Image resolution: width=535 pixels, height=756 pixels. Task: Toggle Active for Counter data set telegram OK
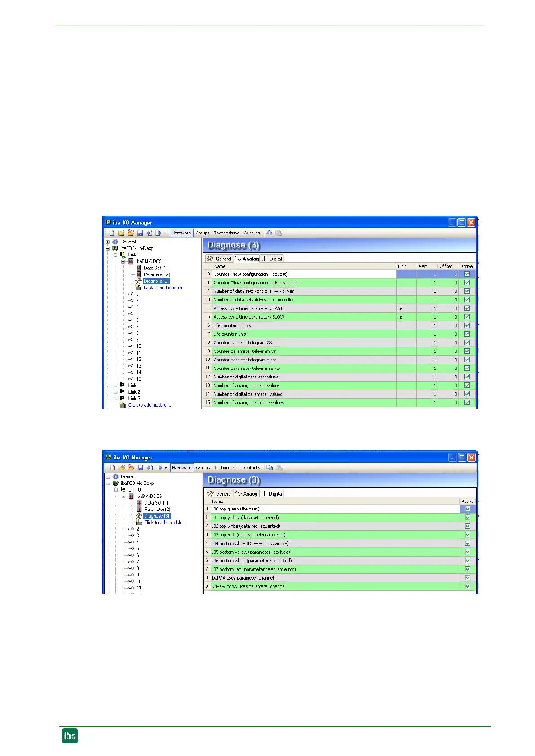(467, 343)
